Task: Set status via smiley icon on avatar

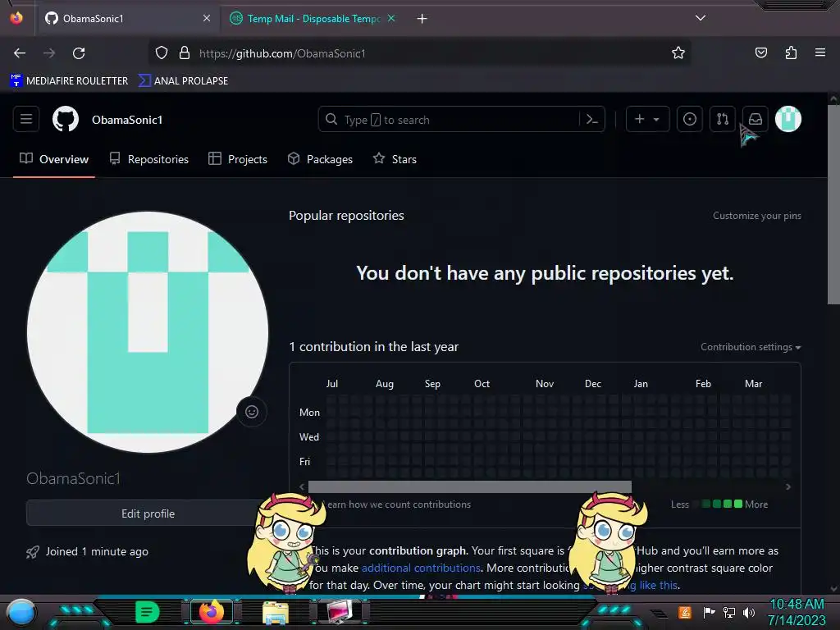Action: coord(252,412)
